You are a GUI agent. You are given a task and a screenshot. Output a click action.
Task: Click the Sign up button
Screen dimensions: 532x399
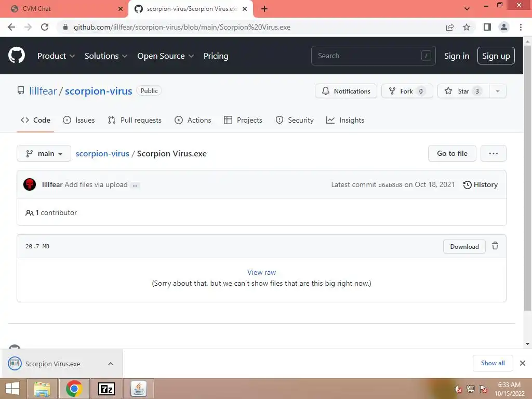click(x=496, y=56)
